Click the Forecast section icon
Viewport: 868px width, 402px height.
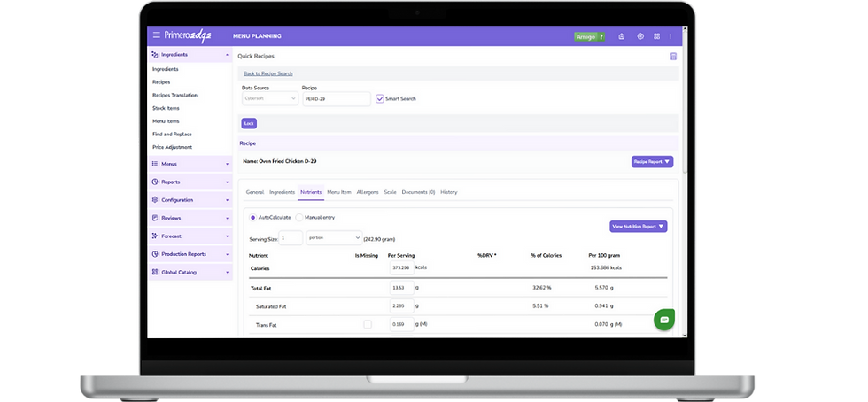point(154,236)
